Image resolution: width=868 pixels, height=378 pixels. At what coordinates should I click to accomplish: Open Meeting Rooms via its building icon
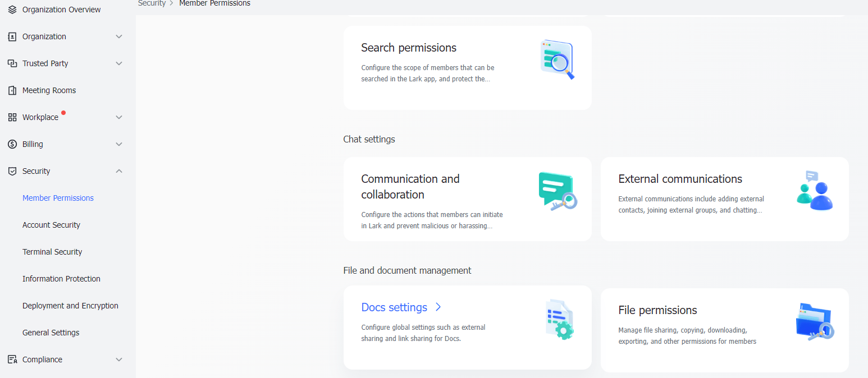12,90
